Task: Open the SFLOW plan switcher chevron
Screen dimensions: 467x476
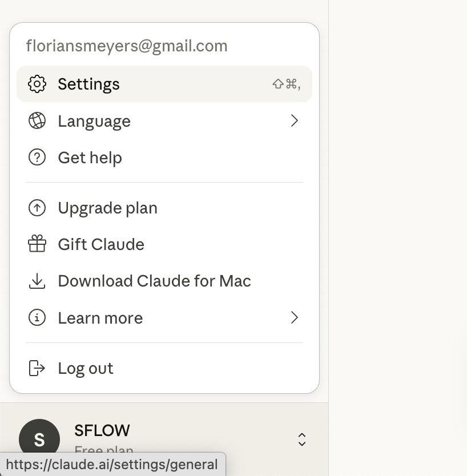Action: [x=302, y=439]
